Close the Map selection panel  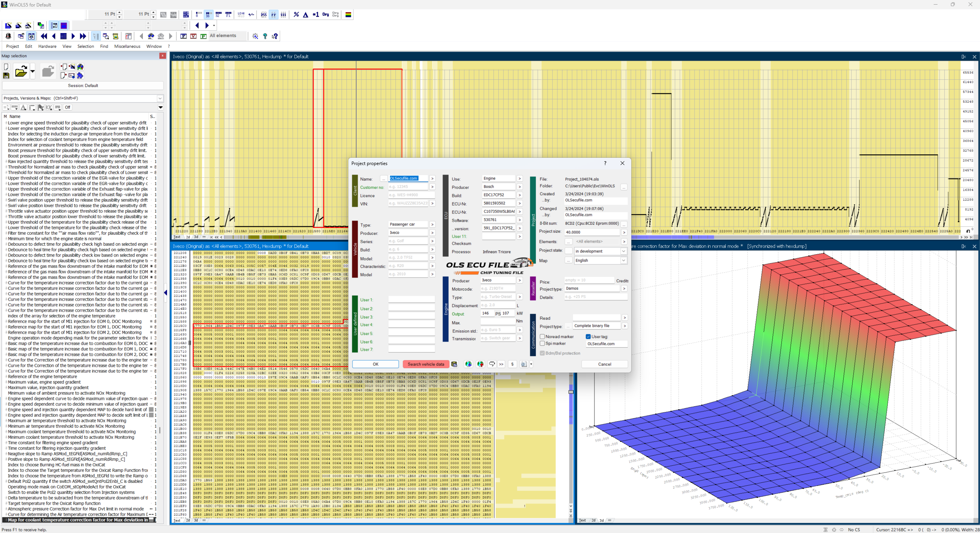(163, 56)
